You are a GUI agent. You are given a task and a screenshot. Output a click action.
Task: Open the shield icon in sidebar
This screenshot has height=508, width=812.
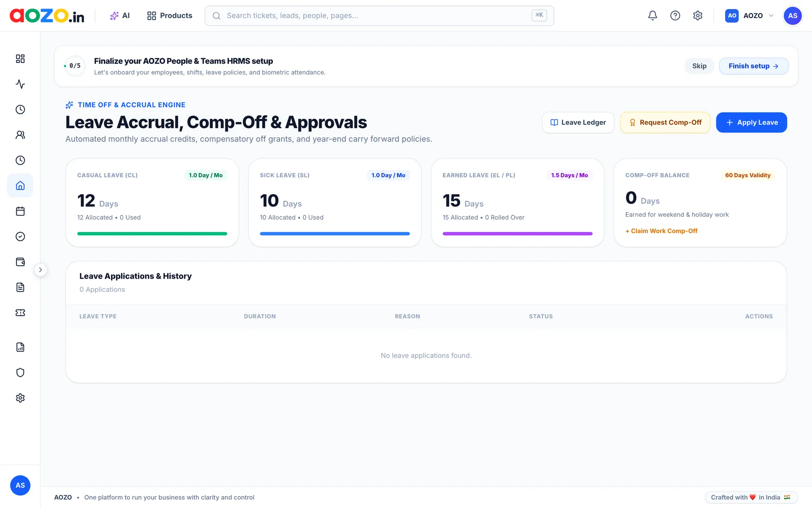point(20,373)
